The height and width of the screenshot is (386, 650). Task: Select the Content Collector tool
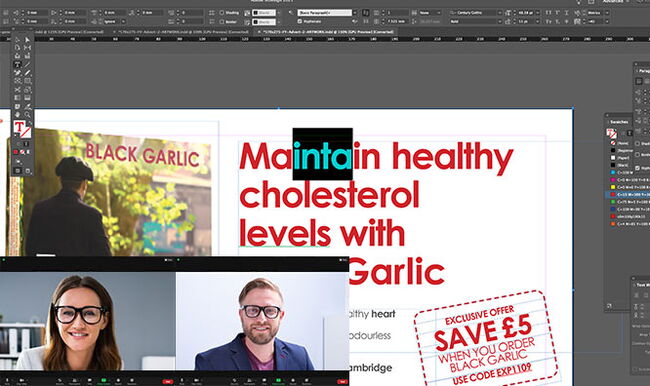pyautogui.click(x=17, y=56)
